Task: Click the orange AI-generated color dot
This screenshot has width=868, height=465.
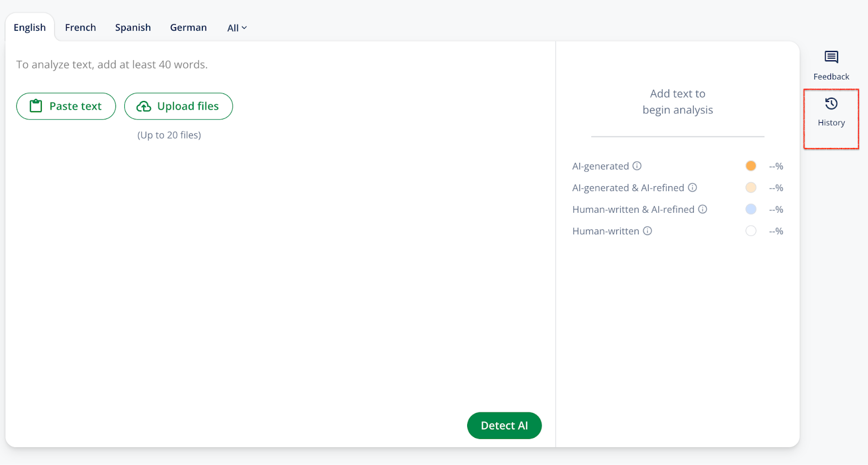Action: [751, 166]
